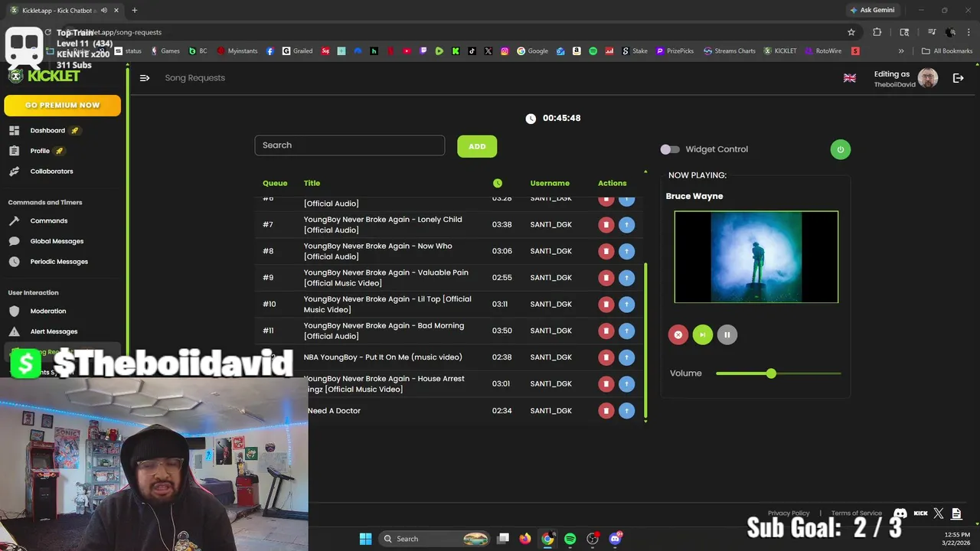Open Discord from taskbar

tap(615, 539)
